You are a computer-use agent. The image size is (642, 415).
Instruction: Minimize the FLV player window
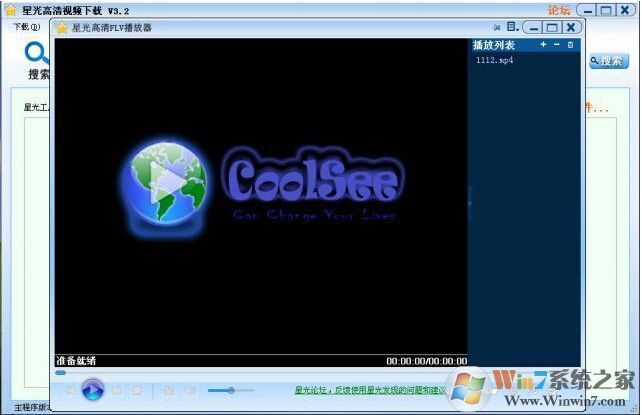[533, 28]
